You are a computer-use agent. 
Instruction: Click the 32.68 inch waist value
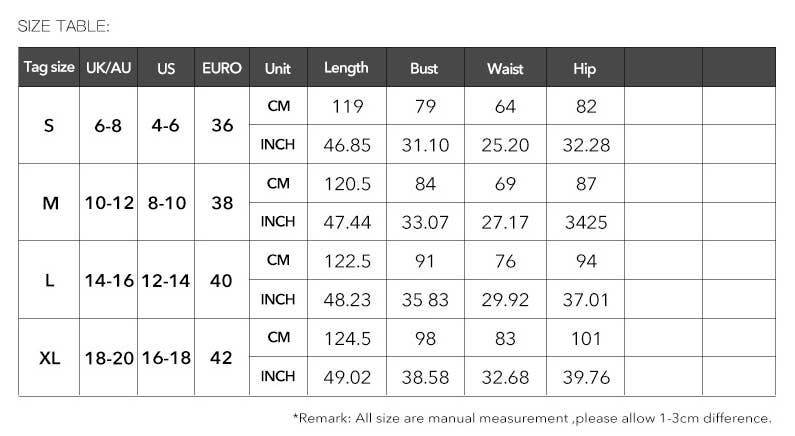click(505, 377)
